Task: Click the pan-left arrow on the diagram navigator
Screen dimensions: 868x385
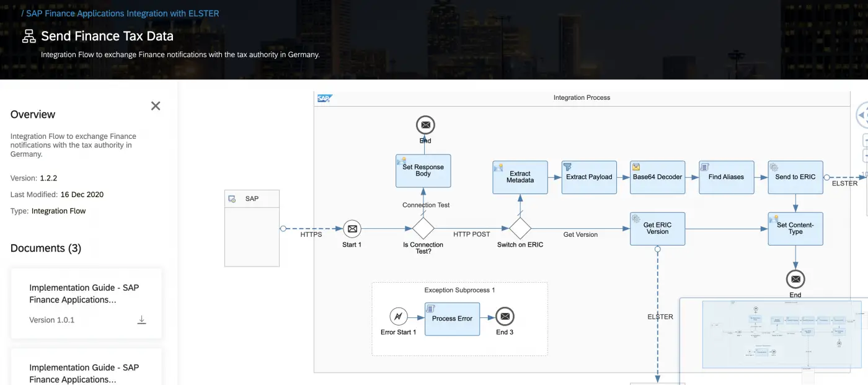Action: (x=862, y=116)
